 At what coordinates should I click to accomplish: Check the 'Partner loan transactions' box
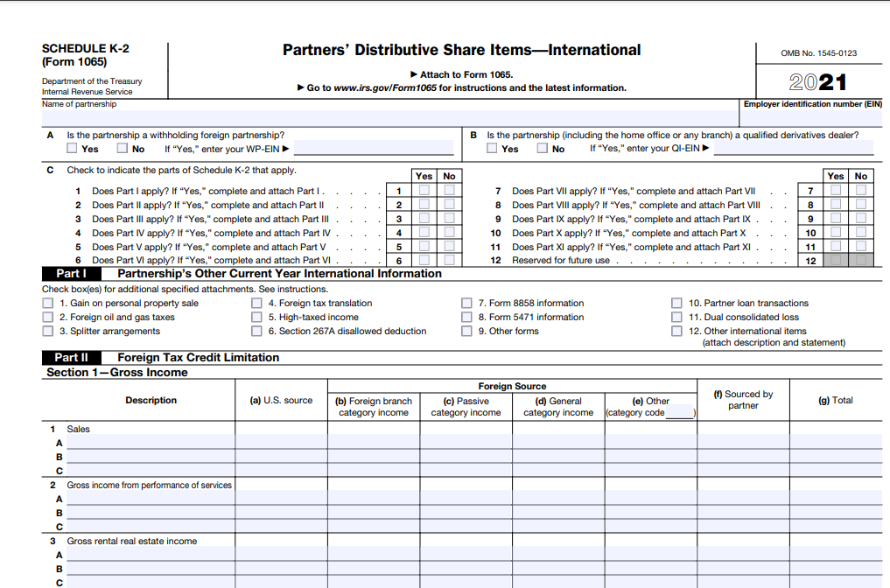point(676,304)
